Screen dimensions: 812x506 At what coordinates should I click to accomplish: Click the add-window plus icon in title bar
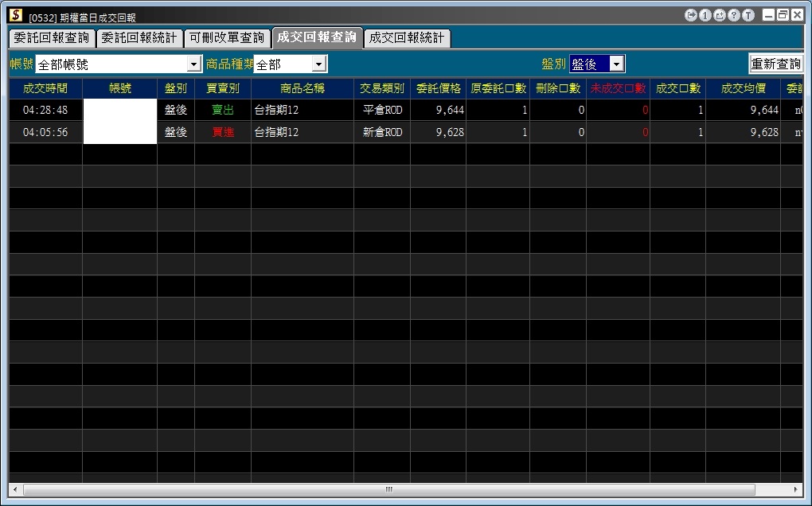click(720, 16)
